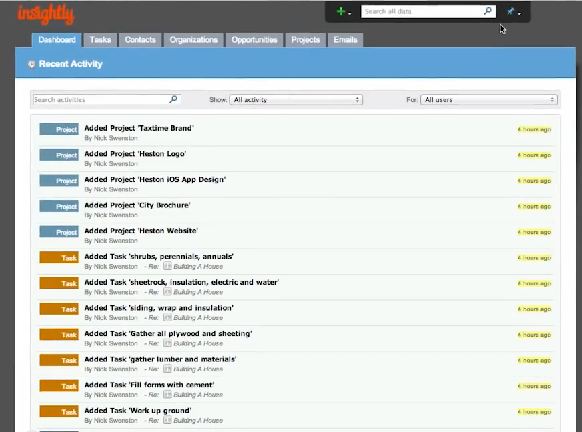582x432 pixels.
Task: Switch to the Dashboard tab
Action: [x=57, y=40]
